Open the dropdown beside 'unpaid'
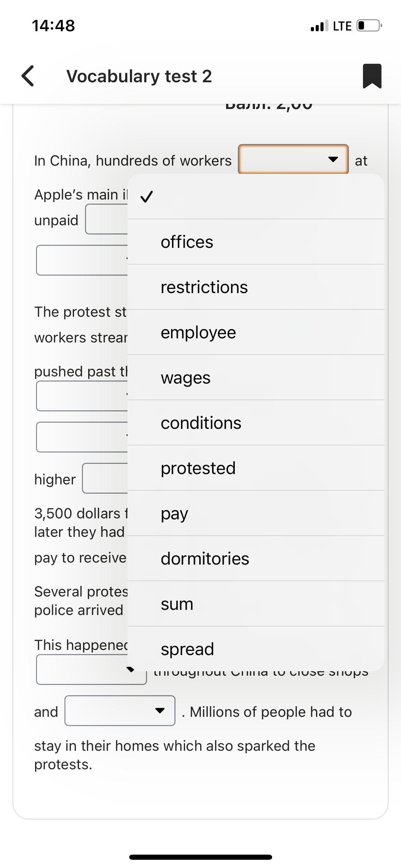 [x=107, y=219]
